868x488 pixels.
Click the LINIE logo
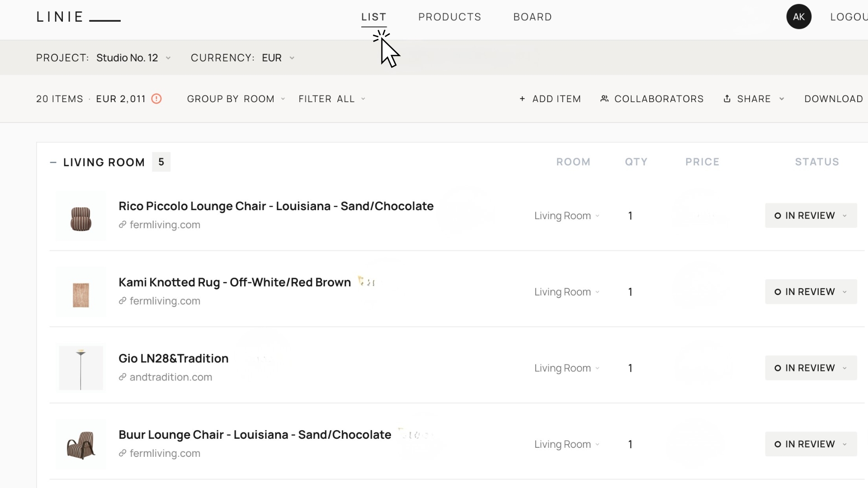78,17
